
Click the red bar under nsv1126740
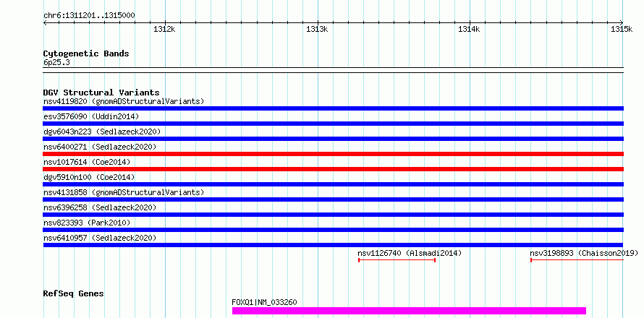397,260
